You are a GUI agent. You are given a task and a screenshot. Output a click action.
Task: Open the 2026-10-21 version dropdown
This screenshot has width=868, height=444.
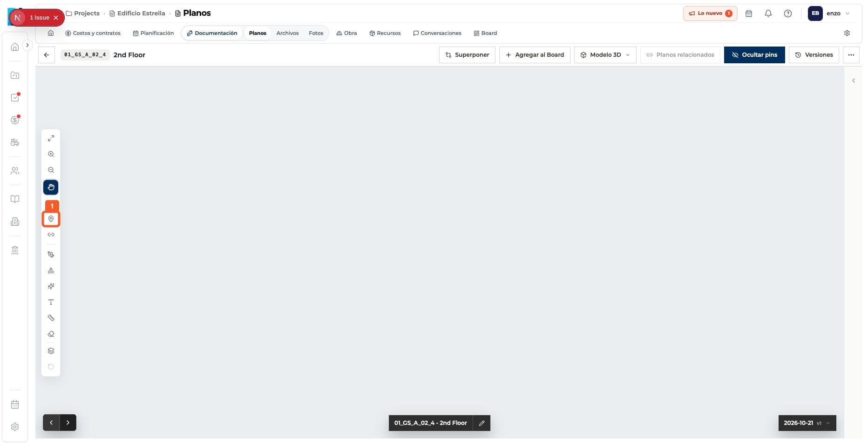click(807, 423)
